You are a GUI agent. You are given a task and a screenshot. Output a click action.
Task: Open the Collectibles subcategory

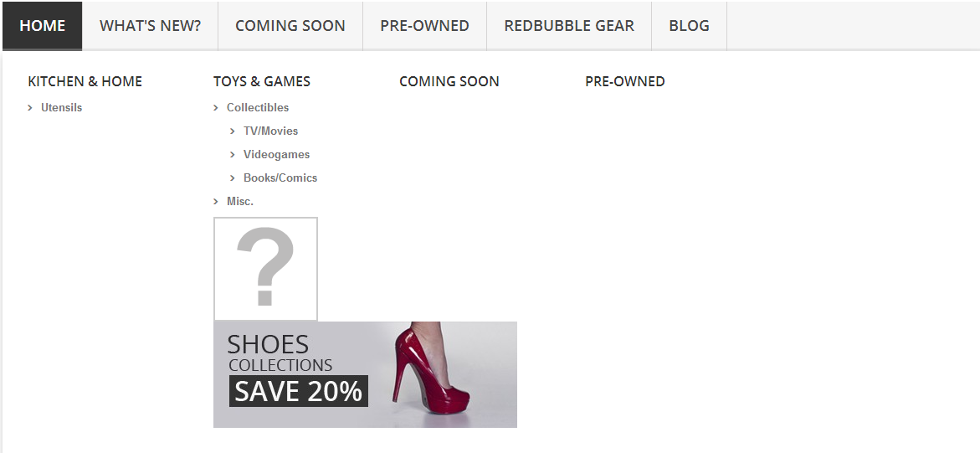258,108
